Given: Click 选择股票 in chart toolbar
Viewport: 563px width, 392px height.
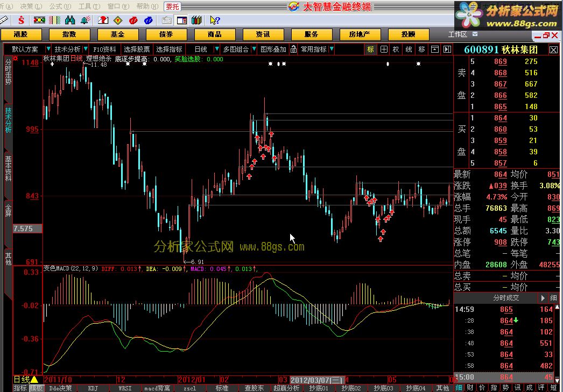Looking at the screenshot, I should click(x=137, y=49).
